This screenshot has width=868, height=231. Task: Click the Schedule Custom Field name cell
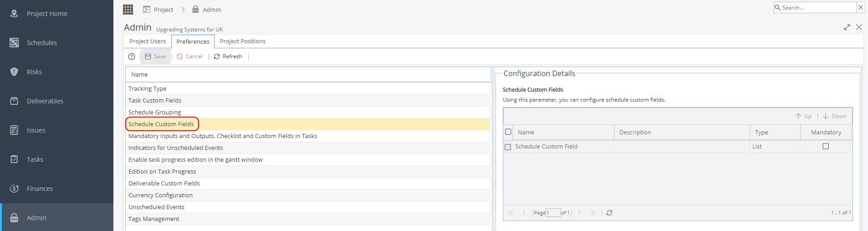[x=563, y=146]
